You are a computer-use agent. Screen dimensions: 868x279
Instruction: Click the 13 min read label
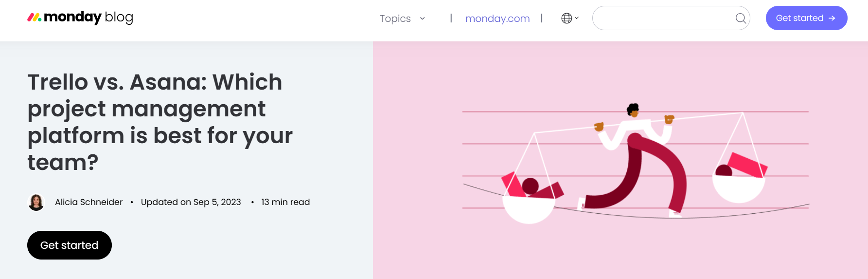click(285, 202)
